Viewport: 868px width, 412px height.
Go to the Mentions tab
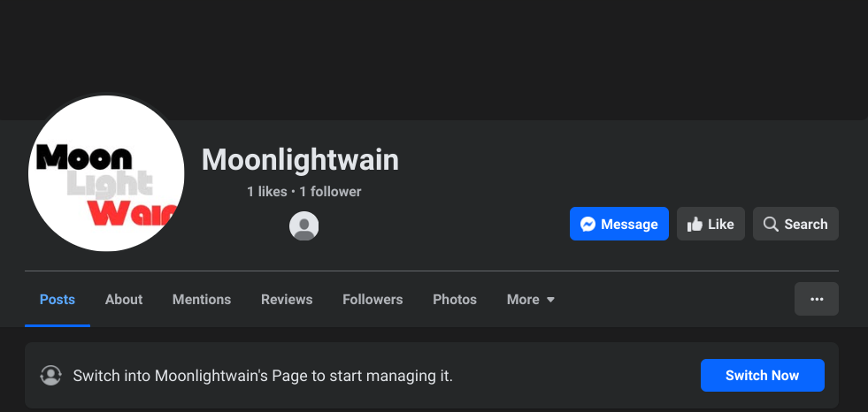pyautogui.click(x=202, y=300)
